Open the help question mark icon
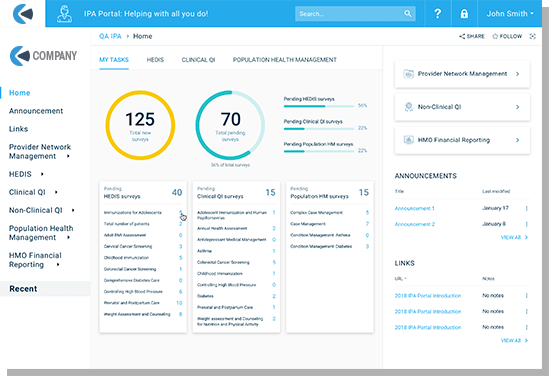Image resolution: width=549 pixels, height=376 pixels. click(x=437, y=14)
